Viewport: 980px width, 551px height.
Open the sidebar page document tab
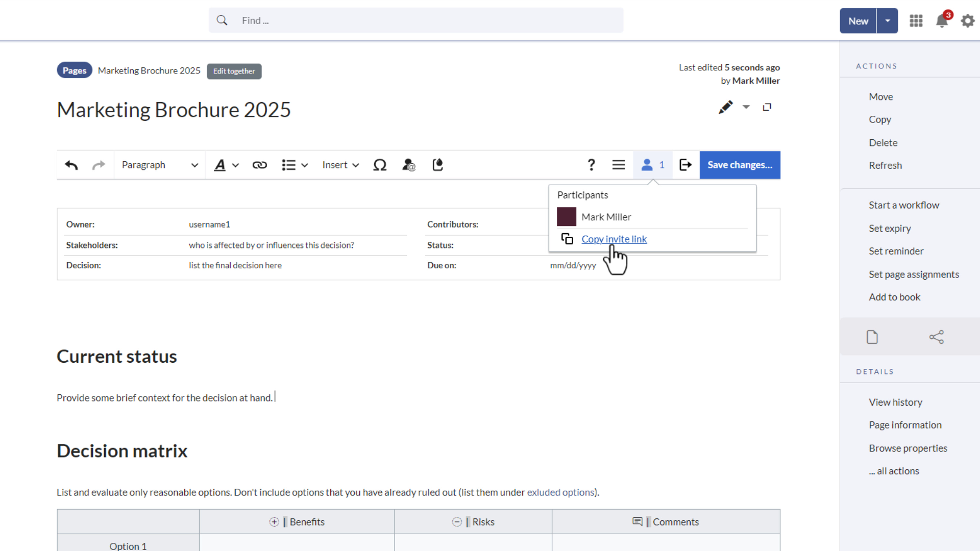coord(872,337)
